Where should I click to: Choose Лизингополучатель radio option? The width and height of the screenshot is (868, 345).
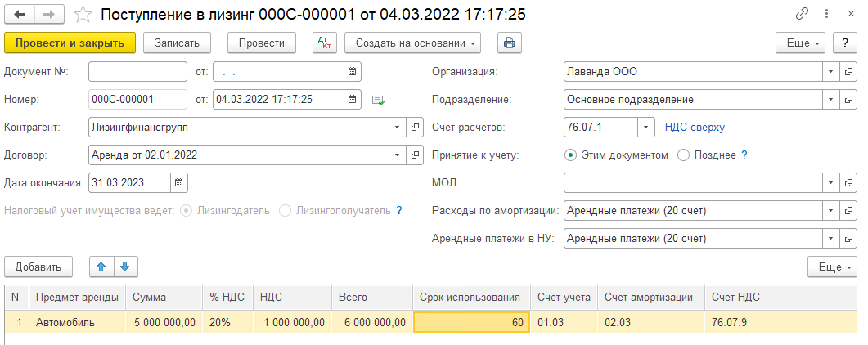tap(286, 210)
